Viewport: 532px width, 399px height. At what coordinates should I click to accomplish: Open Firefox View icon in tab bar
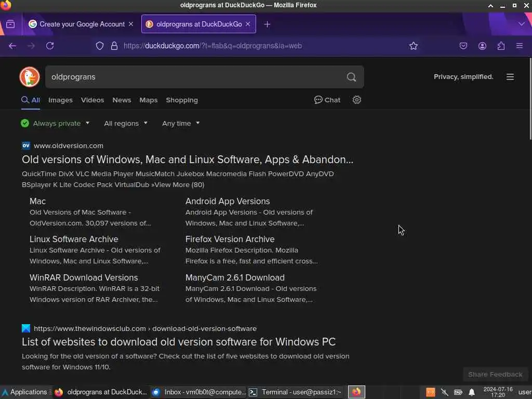[10, 24]
